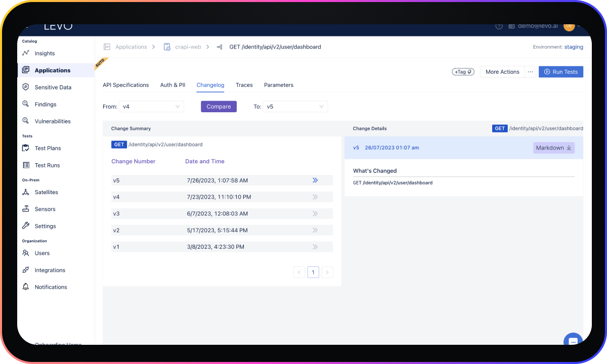The image size is (607, 364).
Task: Open the More Actions menu
Action: [502, 72]
